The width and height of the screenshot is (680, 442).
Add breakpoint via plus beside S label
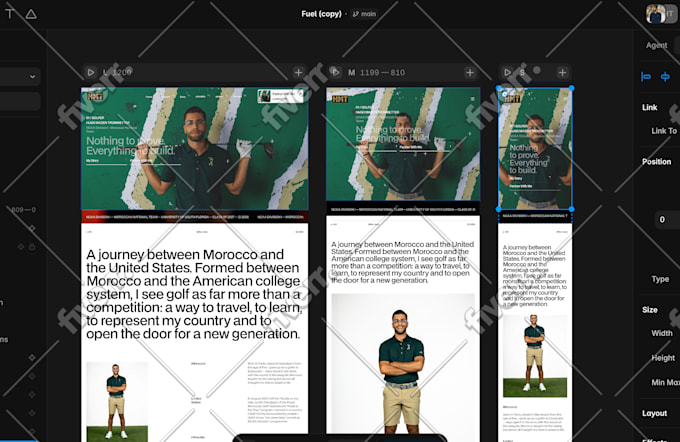click(562, 72)
